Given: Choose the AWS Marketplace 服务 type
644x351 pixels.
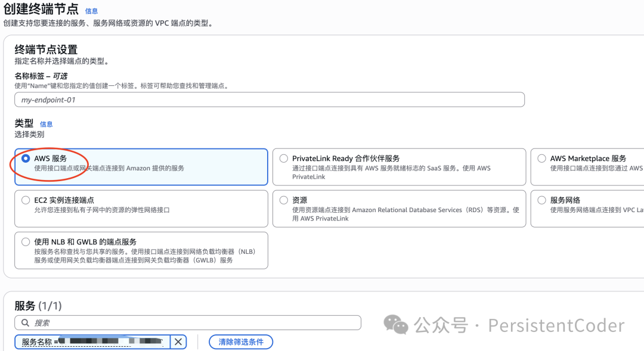Looking at the screenshot, I should click(541, 159).
